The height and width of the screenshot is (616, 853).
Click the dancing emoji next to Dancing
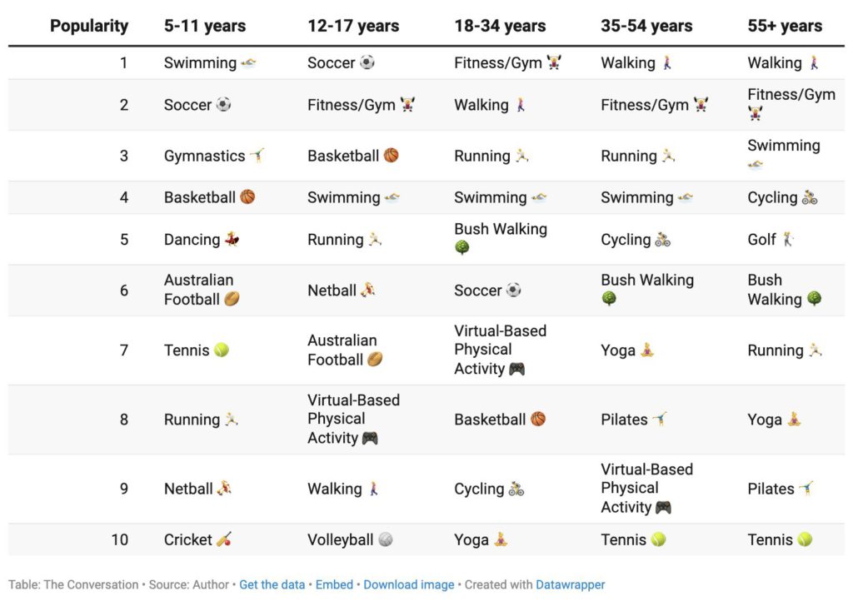tap(232, 240)
